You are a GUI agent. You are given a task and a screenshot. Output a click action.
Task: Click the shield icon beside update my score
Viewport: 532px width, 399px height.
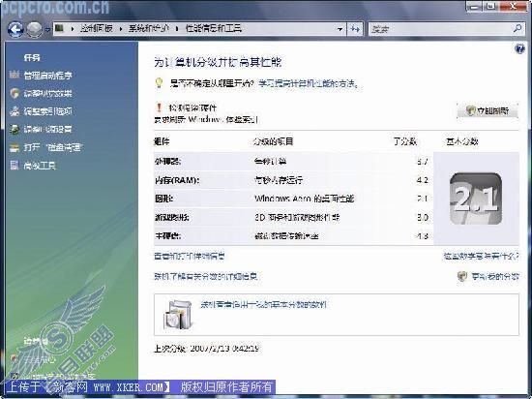click(x=462, y=276)
